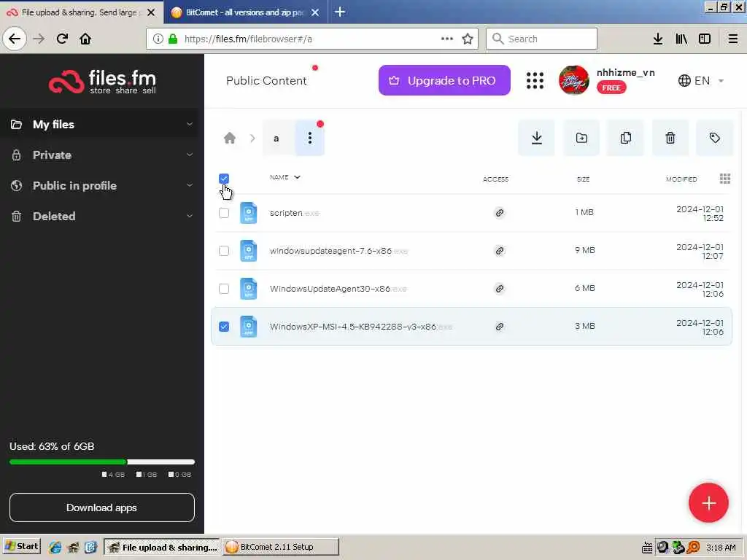Click the copy files icon in the toolbar

[625, 138]
